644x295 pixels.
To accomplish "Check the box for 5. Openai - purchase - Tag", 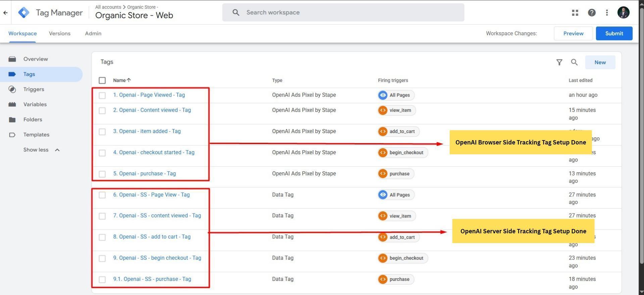I will (x=102, y=174).
